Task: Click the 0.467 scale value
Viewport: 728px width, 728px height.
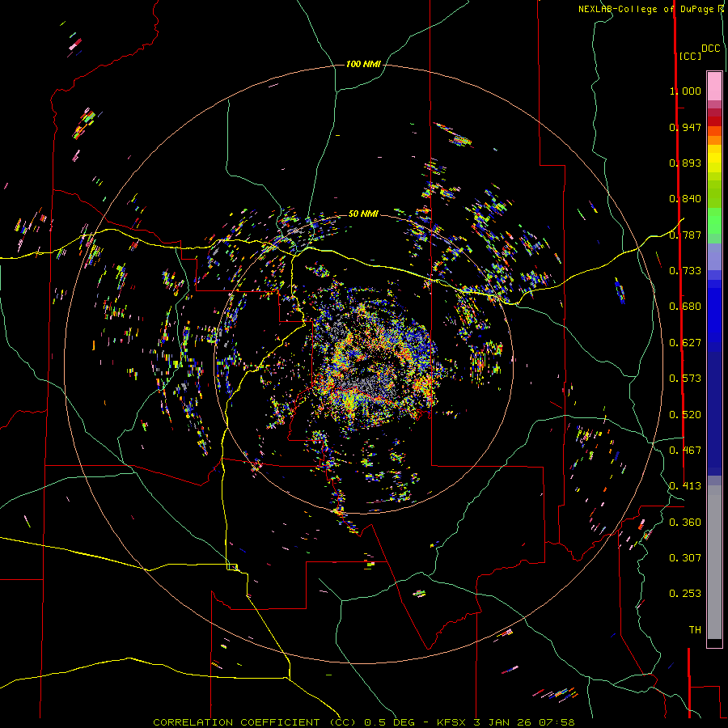Action: pyautogui.click(x=685, y=451)
